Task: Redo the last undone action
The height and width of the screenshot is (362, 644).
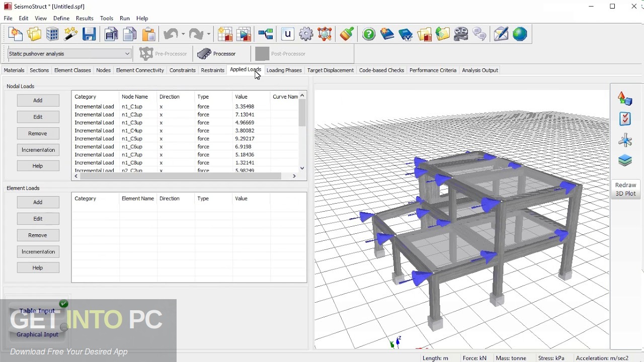Action: (196, 34)
